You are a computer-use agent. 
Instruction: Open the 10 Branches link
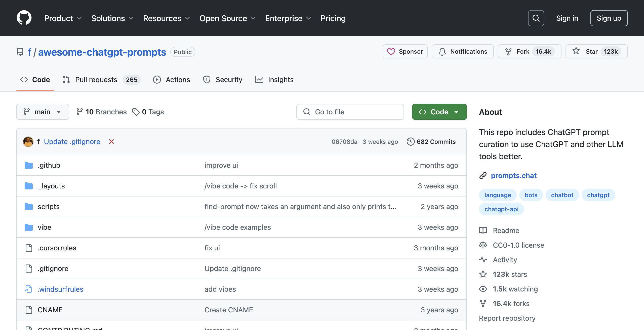click(101, 112)
